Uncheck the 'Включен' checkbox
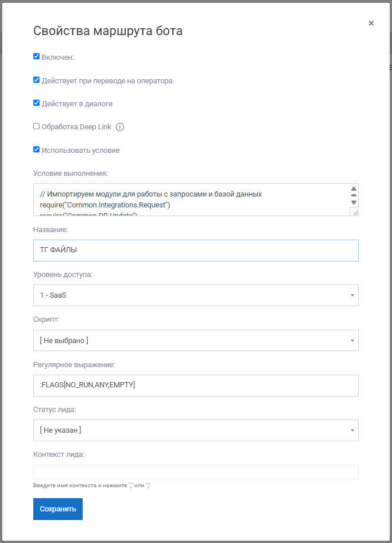Image resolution: width=392 pixels, height=543 pixels. 36,56
